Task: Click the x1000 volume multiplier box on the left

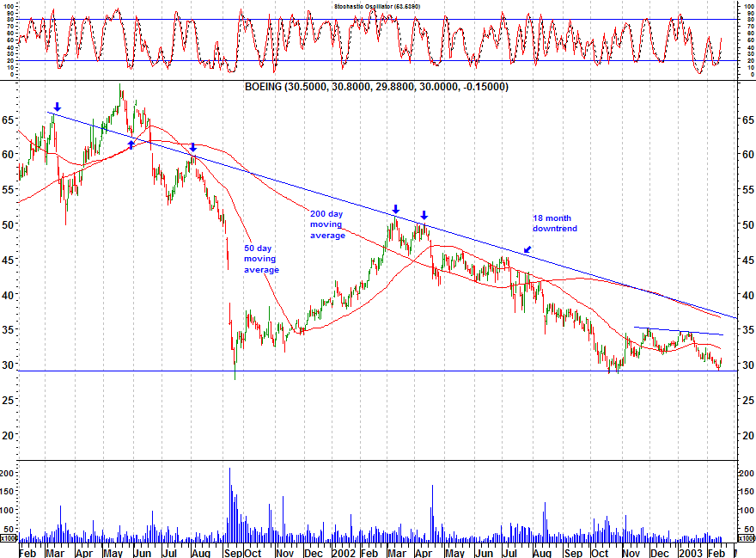Action: 9,538
